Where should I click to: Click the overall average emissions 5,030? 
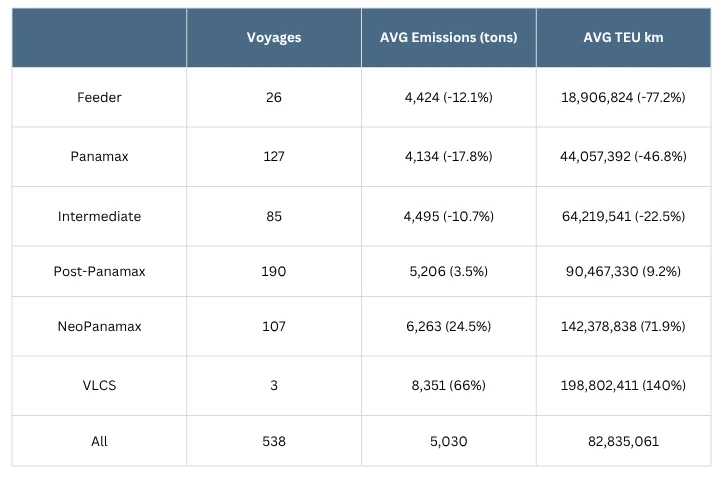coord(448,440)
